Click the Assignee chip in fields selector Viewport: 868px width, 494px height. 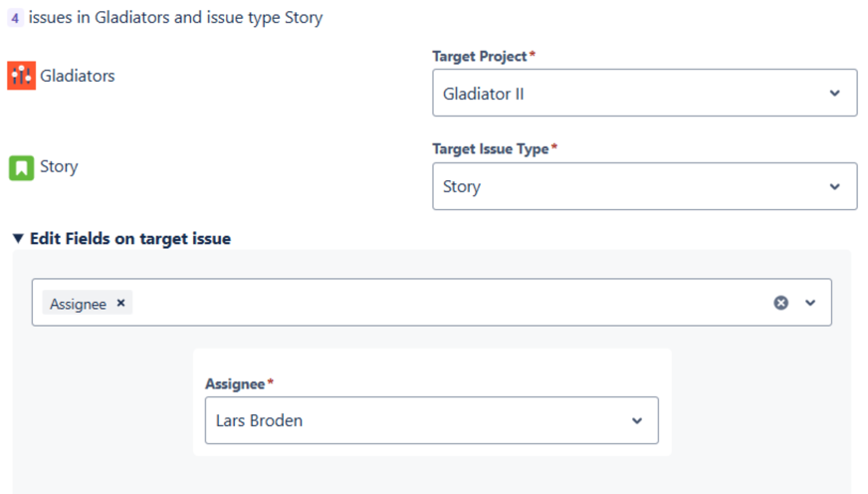pyautogui.click(x=78, y=304)
